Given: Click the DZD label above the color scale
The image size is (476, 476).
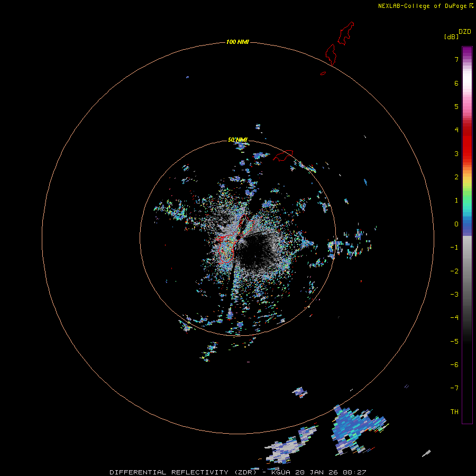Looking at the screenshot, I should point(465,32).
